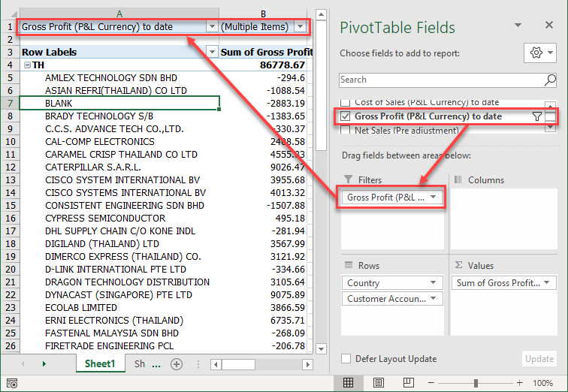Switch to Page Layout view
Viewport: 568px width, 392px height.
tap(379, 383)
